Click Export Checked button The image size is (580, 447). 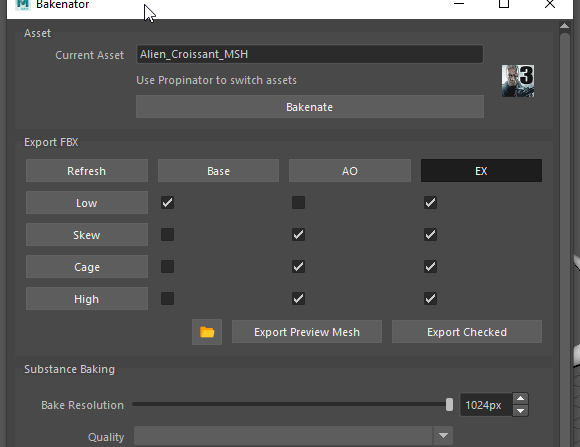[x=467, y=332]
